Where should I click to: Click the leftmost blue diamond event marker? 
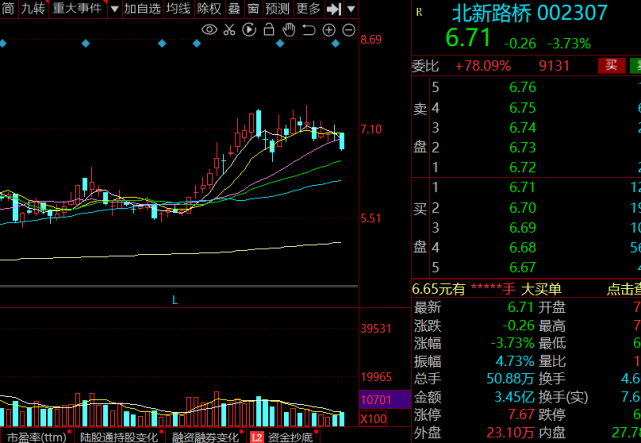point(3,43)
